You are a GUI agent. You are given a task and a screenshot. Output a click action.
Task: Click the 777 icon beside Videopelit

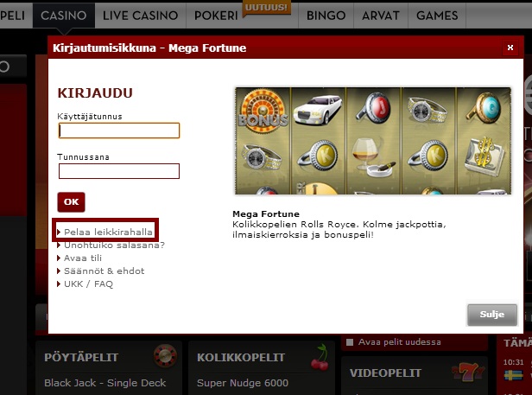click(x=468, y=373)
